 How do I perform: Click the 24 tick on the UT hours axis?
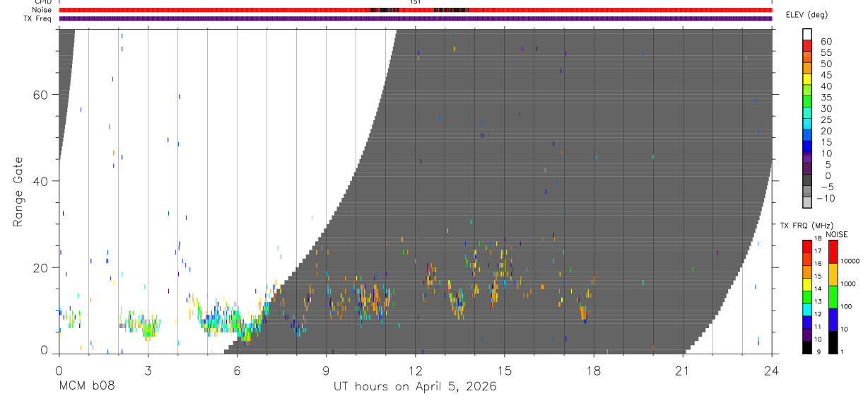coord(771,370)
